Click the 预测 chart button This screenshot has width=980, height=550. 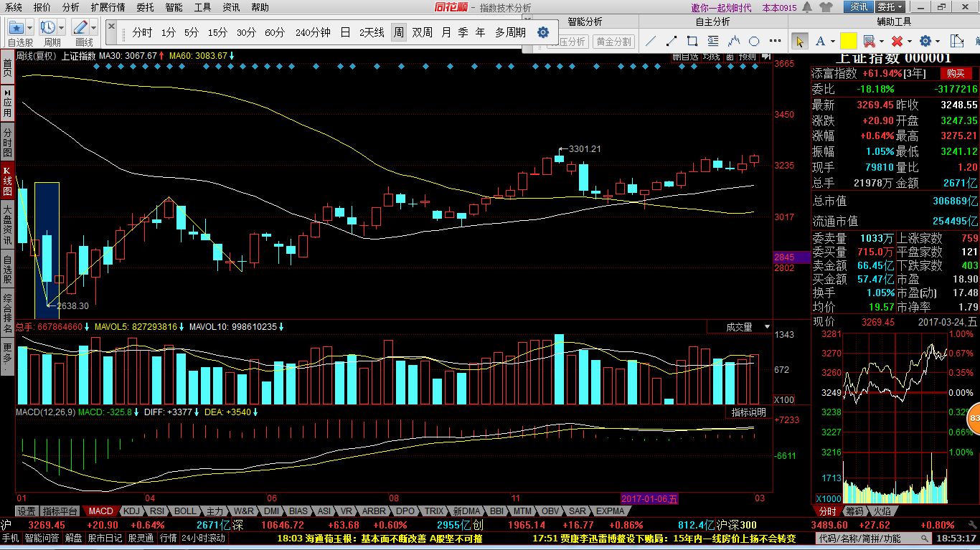(747, 56)
